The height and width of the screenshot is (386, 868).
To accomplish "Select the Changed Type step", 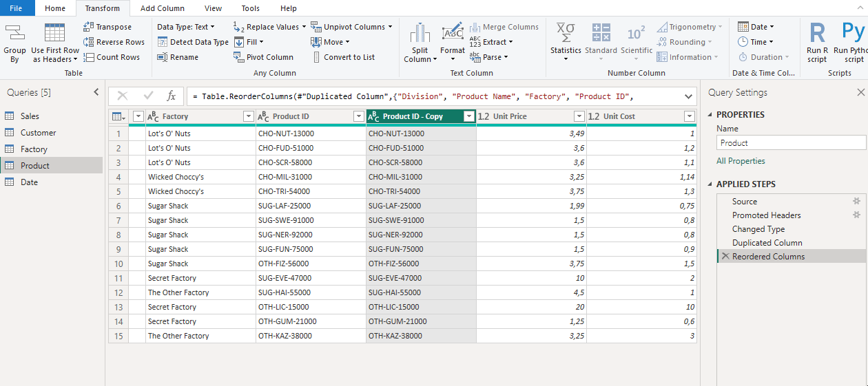I will [792, 229].
